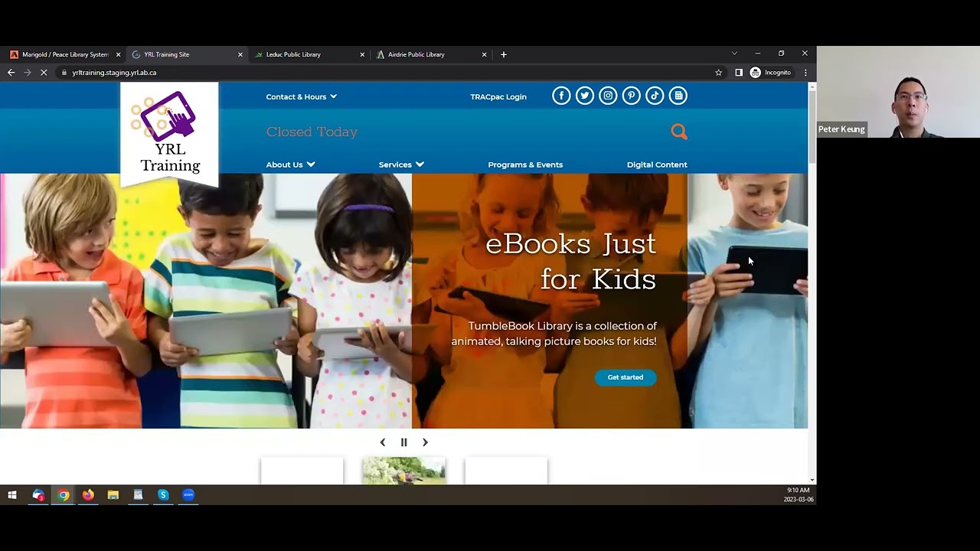This screenshot has width=980, height=551.
Task: Click the YRL Training logo
Action: tap(169, 134)
